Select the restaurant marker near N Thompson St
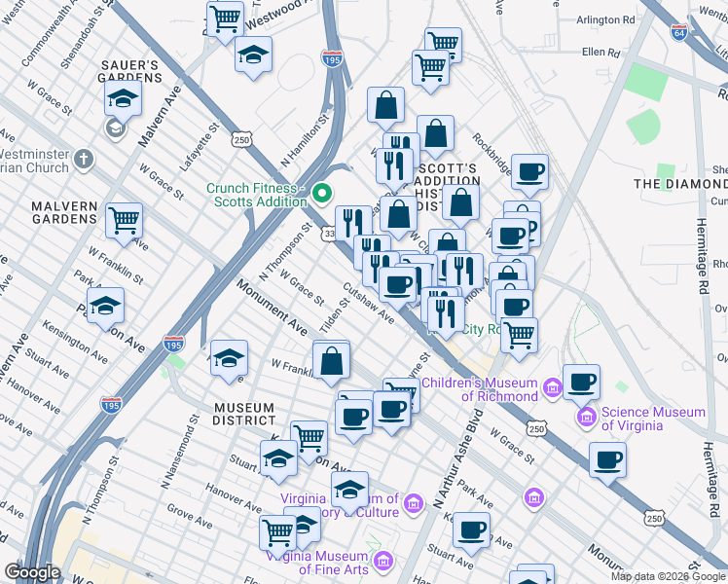The image size is (728, 584). (x=354, y=225)
